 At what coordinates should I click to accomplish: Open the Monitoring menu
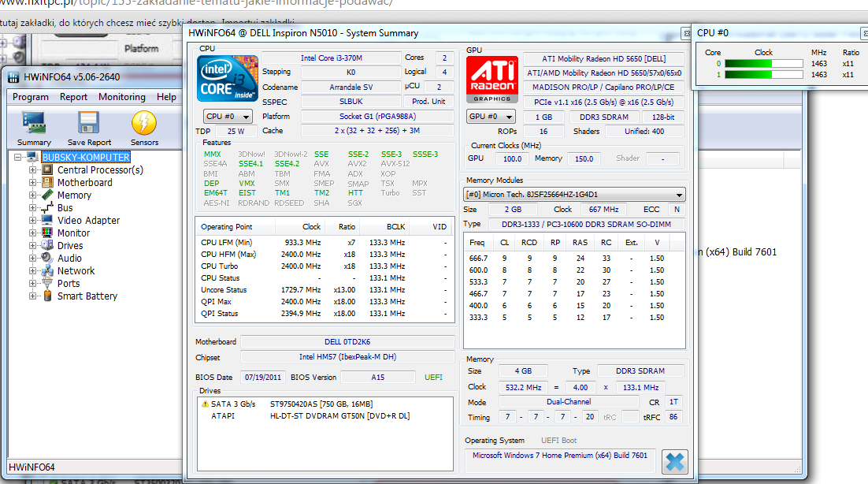tap(122, 97)
